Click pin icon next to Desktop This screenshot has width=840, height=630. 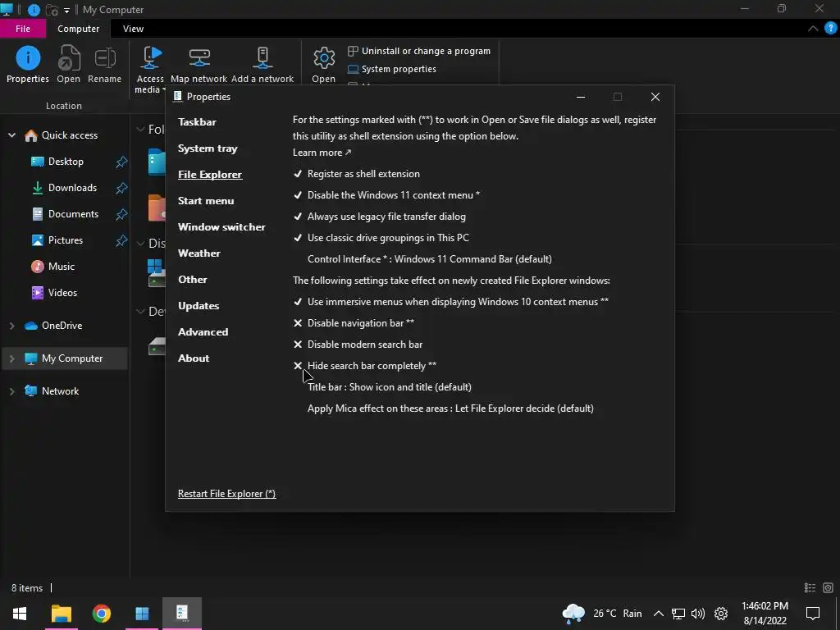coord(121,162)
